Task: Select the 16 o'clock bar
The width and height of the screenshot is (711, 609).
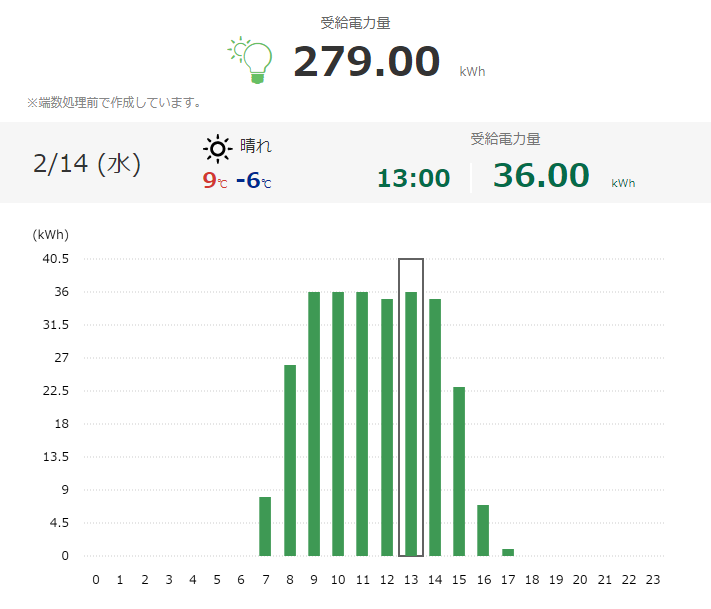Action: click(483, 531)
